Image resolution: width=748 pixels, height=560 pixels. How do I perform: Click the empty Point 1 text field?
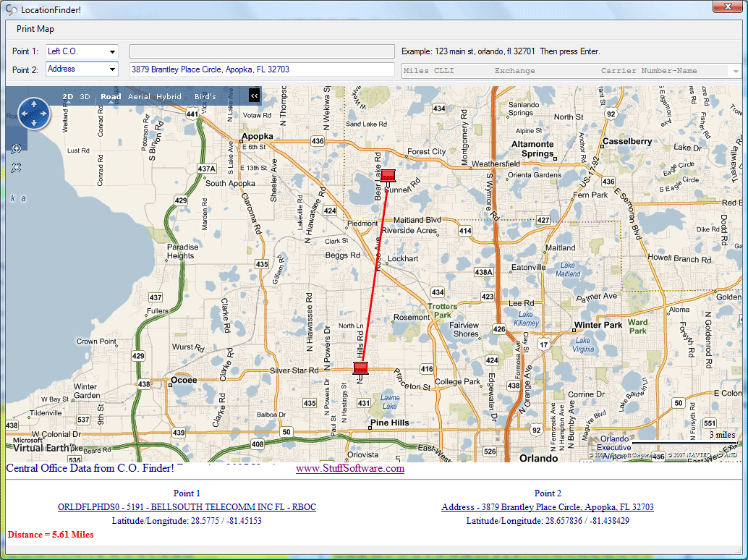(x=262, y=51)
